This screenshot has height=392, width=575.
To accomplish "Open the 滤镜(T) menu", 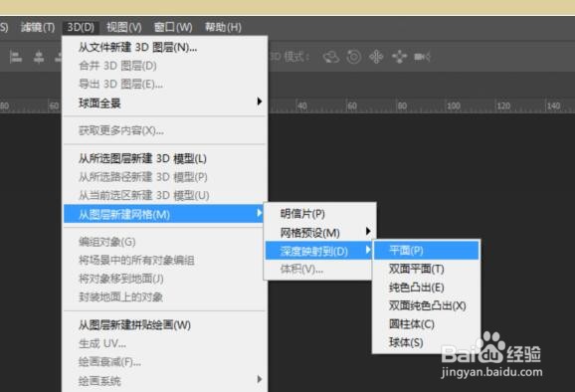I will [x=38, y=27].
